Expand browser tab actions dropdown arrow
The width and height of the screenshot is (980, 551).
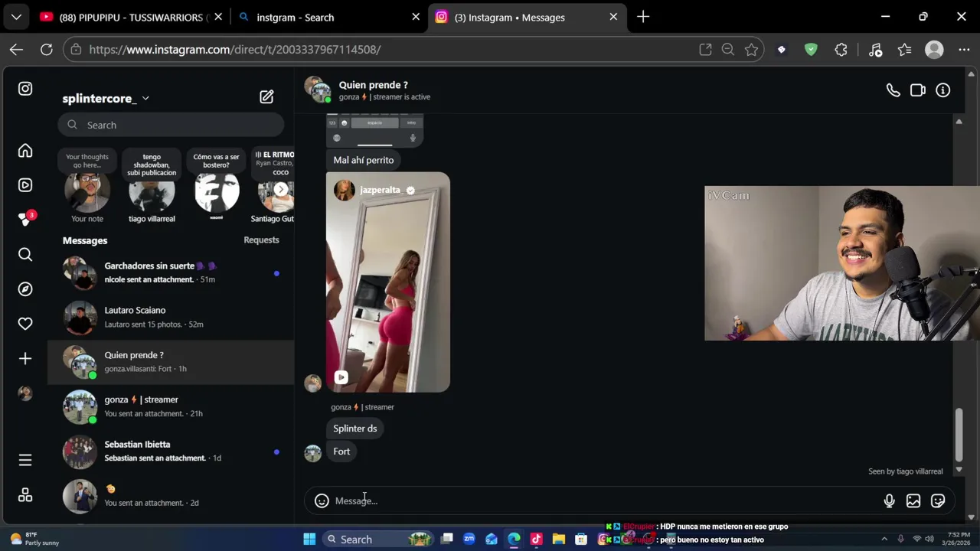tap(16, 17)
